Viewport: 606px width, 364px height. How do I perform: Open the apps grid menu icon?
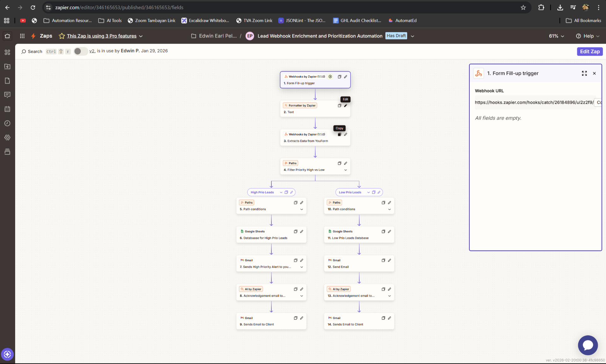(22, 36)
